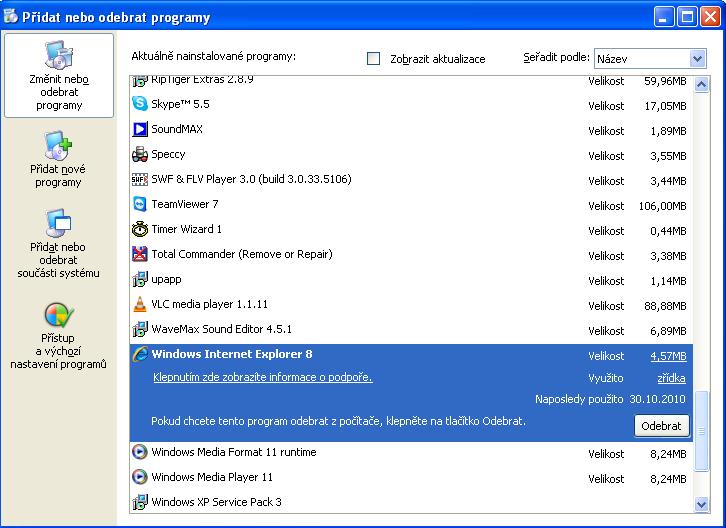Click the Odebrat button

point(661,426)
